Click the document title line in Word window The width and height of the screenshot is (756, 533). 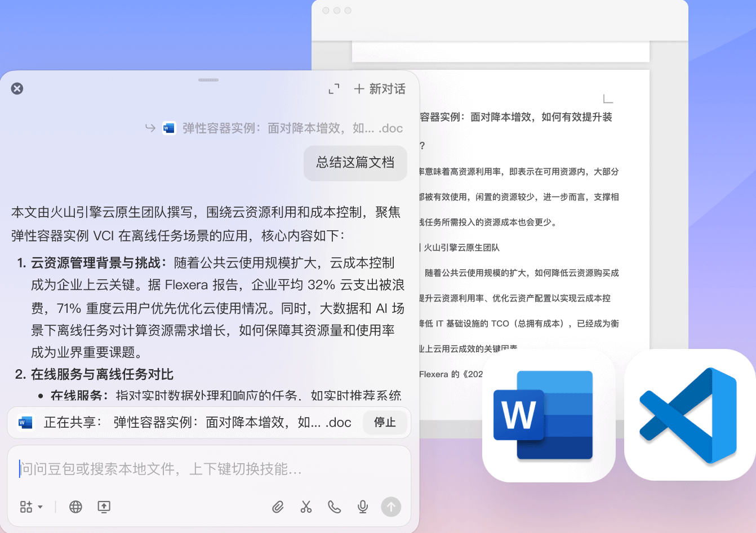tap(516, 117)
